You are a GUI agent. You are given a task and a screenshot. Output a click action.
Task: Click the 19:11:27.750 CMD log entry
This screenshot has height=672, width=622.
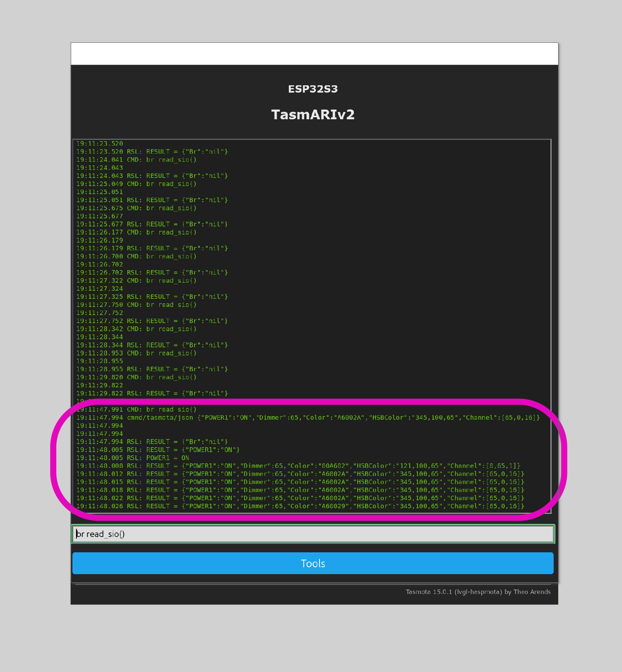click(x=136, y=305)
